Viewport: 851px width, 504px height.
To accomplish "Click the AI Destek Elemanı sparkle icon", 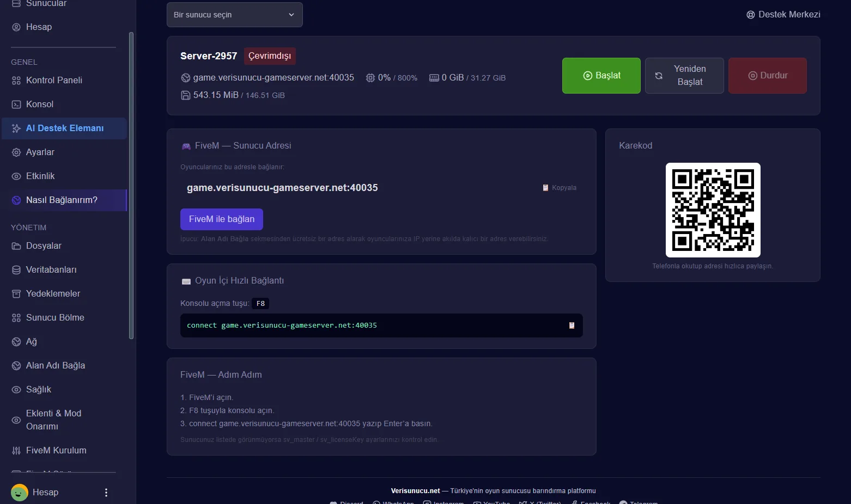I will 16,128.
